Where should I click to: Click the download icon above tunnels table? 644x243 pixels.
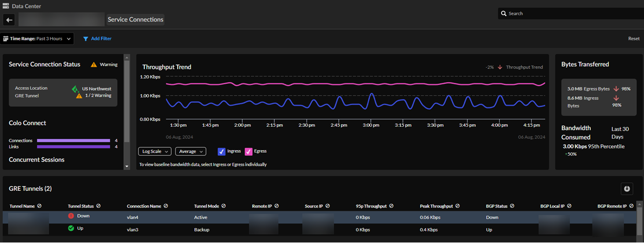(627, 189)
